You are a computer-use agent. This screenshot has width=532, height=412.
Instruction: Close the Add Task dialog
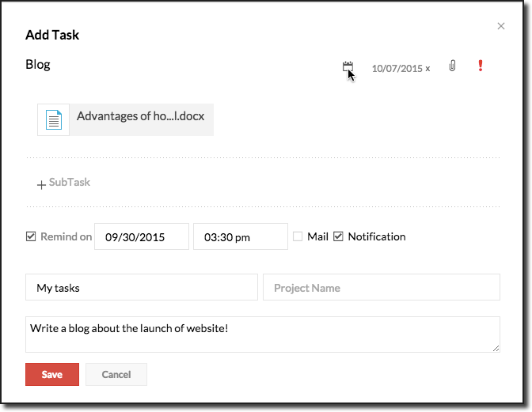500,26
